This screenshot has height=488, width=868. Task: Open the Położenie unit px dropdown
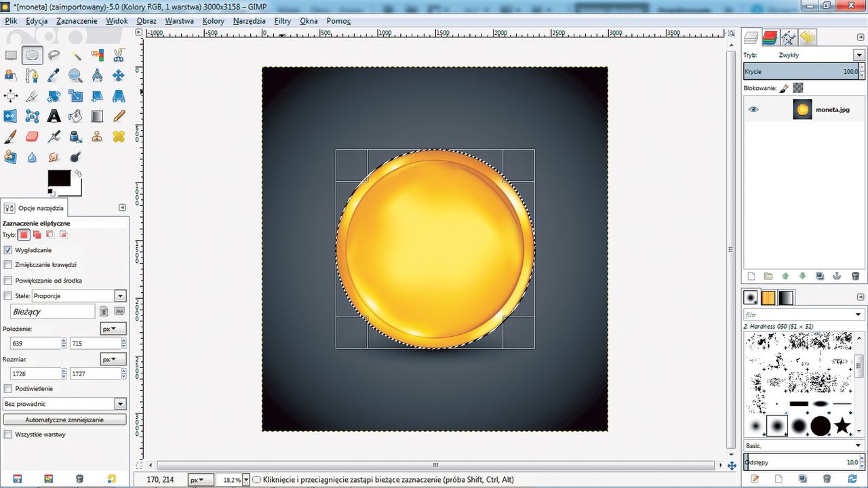click(113, 328)
